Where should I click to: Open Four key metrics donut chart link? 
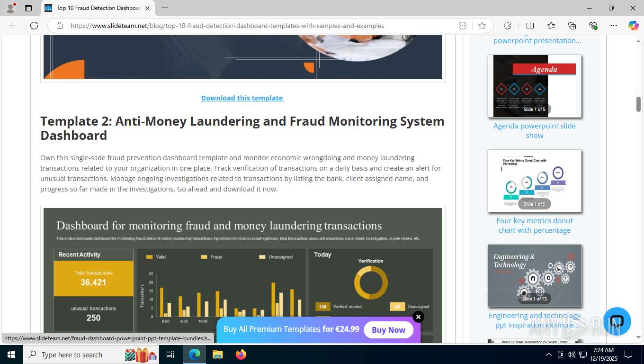tap(535, 225)
